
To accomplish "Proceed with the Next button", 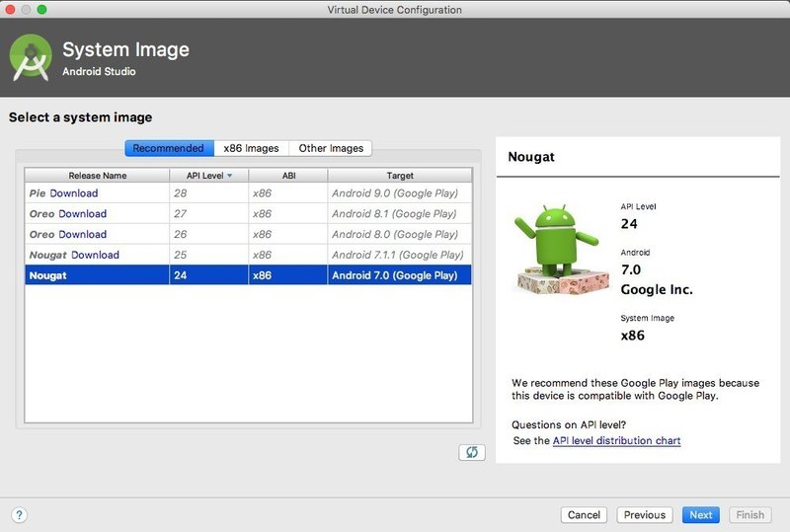I will pyautogui.click(x=701, y=515).
